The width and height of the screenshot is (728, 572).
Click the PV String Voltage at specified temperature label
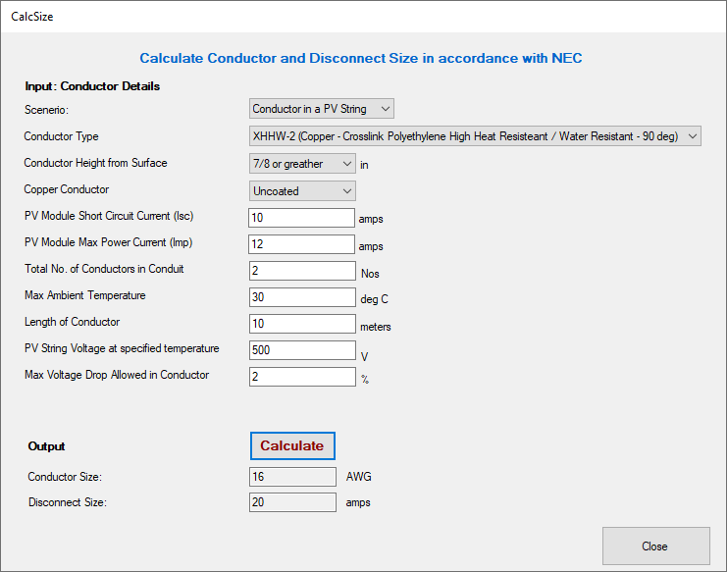[122, 348]
